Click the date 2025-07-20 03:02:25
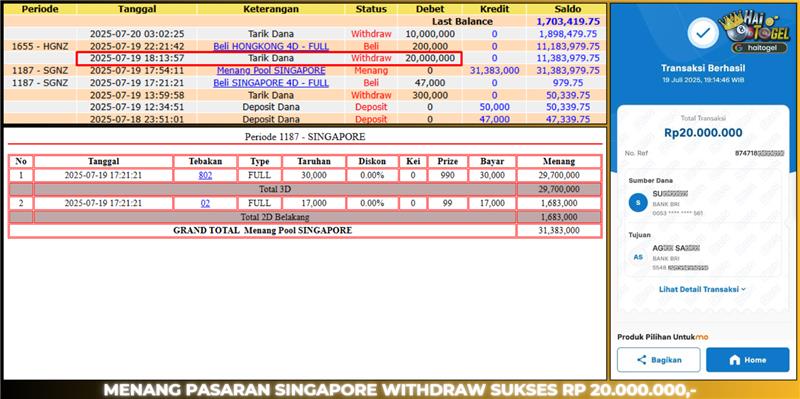The image size is (800, 399). point(137,34)
